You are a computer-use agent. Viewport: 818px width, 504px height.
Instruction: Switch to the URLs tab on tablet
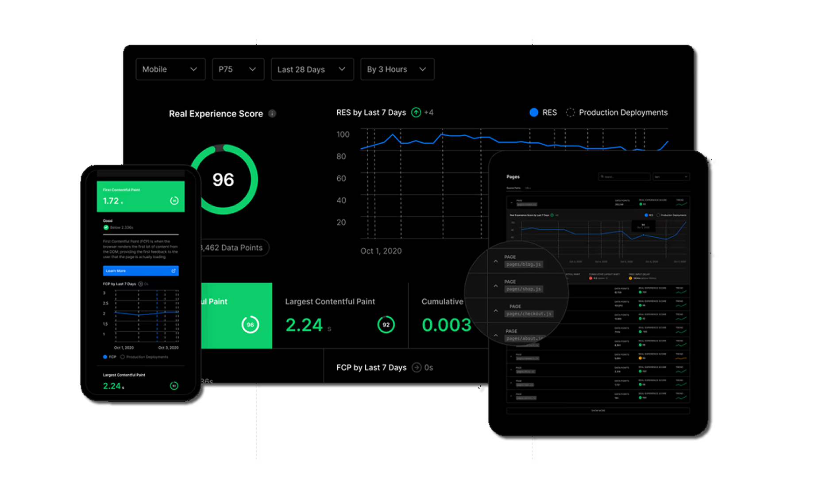click(528, 188)
